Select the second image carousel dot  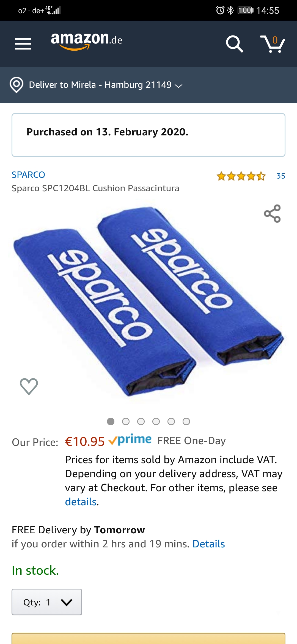[x=126, y=422]
